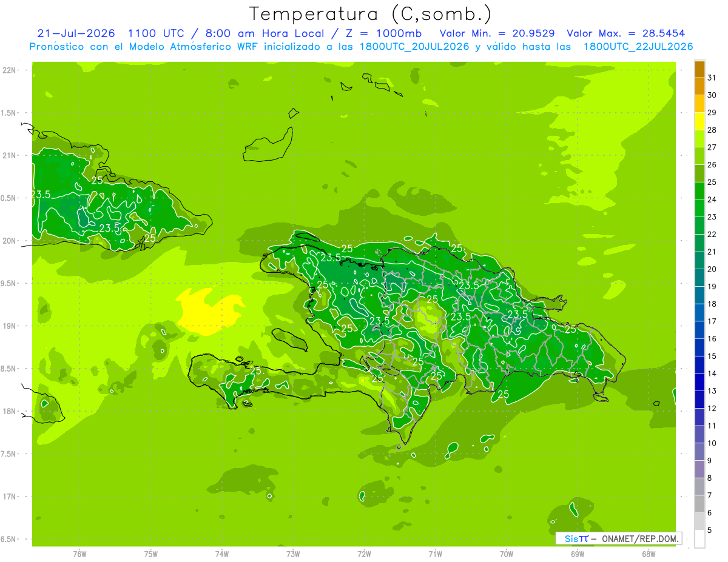Click the "22N" latitude axis label
Screen dimensions: 728x562
tap(9, 70)
